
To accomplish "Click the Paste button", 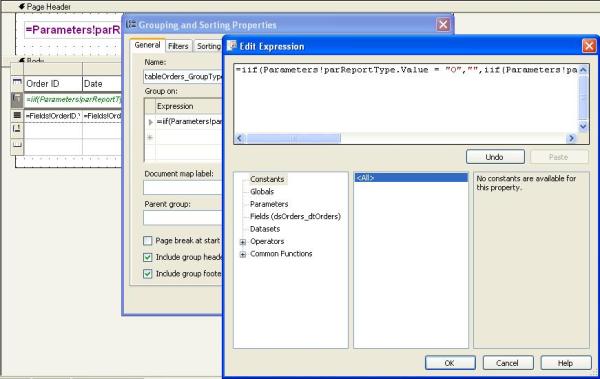I will pos(559,157).
